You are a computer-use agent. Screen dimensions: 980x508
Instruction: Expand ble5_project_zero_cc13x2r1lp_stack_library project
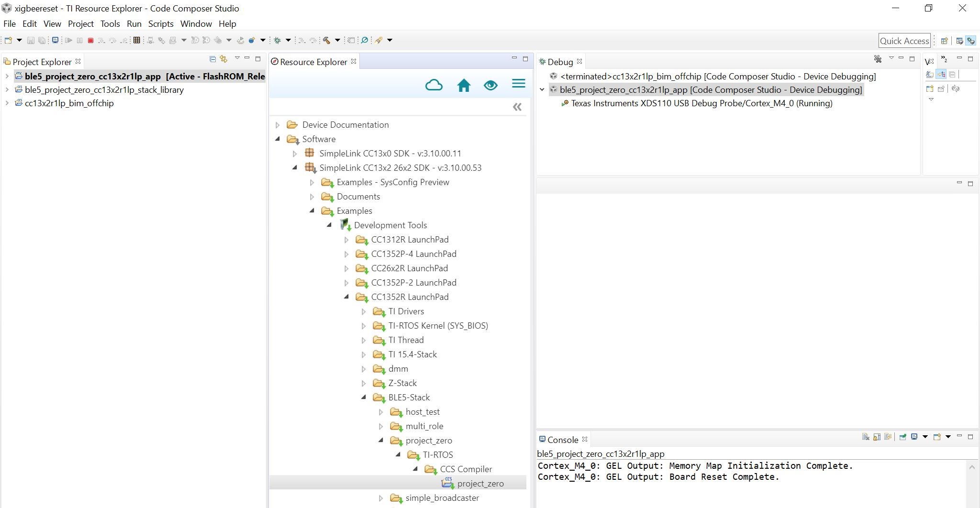tap(7, 89)
